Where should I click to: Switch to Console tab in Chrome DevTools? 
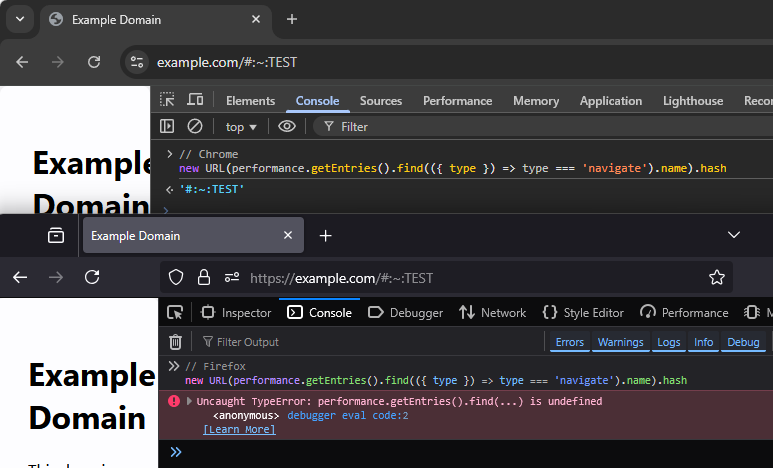pos(317,101)
